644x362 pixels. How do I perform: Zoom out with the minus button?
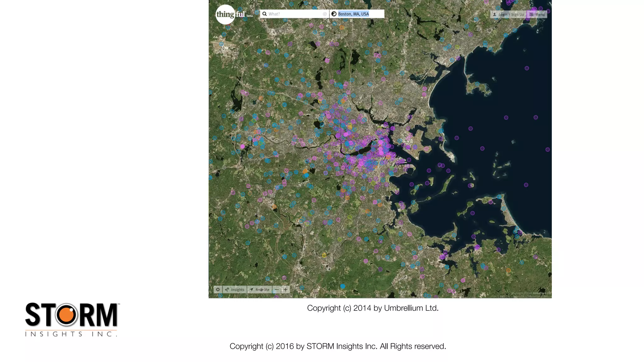coord(277,289)
